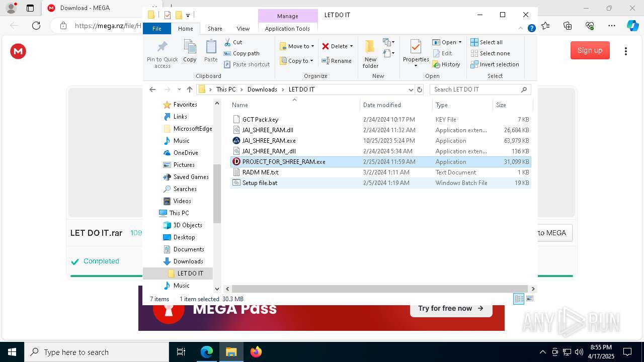Click Select none in ribbon
Screen dimensions: 644x362
point(491,53)
